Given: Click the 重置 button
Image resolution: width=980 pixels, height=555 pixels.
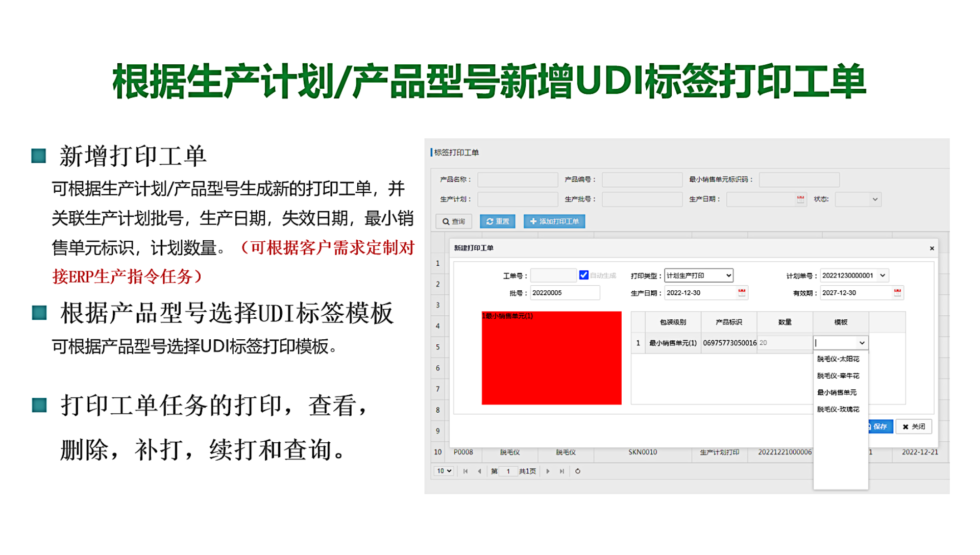Looking at the screenshot, I should [x=498, y=221].
